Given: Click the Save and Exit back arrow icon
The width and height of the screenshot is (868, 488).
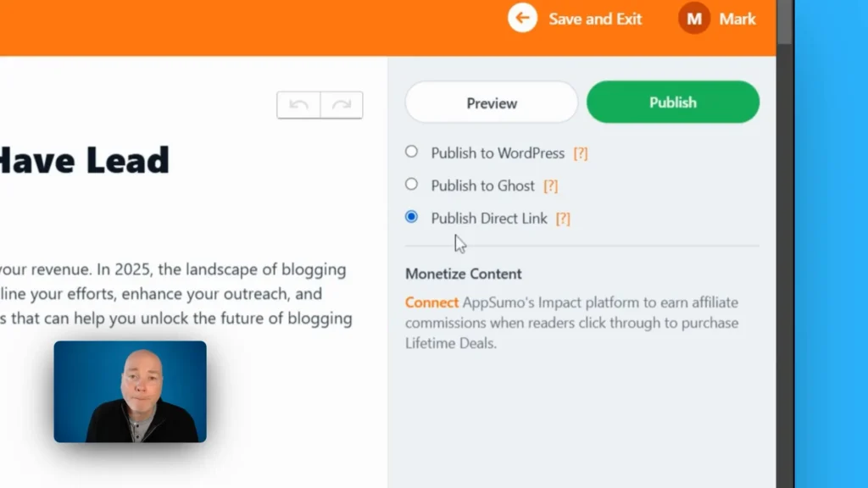Looking at the screenshot, I should 522,19.
